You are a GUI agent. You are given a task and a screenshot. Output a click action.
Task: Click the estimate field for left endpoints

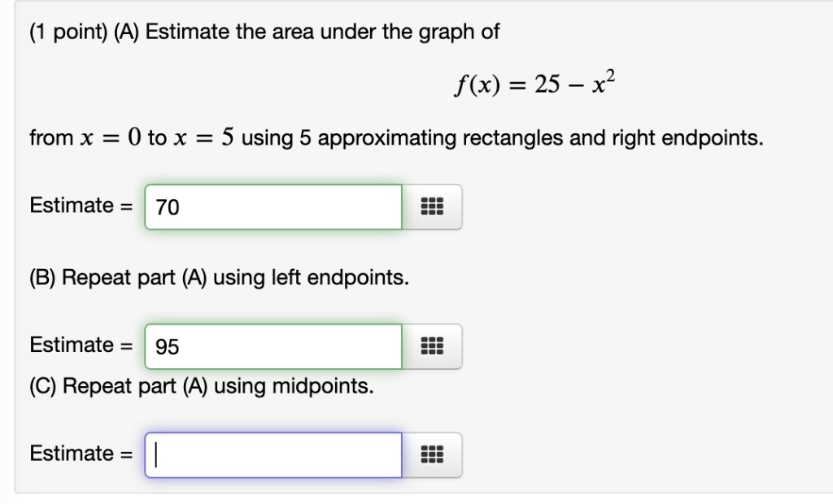click(273, 345)
